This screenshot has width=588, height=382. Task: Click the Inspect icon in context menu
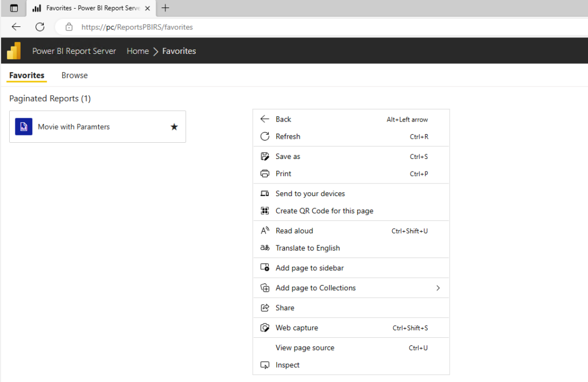265,365
